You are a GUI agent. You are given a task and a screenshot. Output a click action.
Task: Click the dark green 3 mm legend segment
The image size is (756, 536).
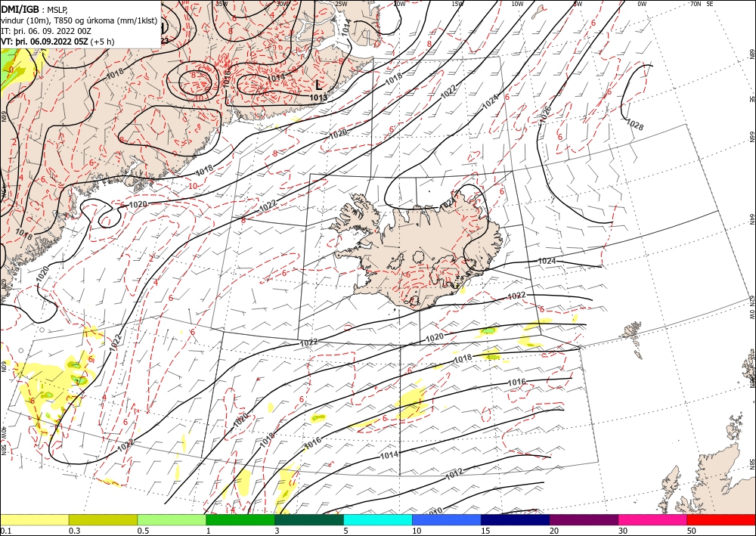[309, 519]
